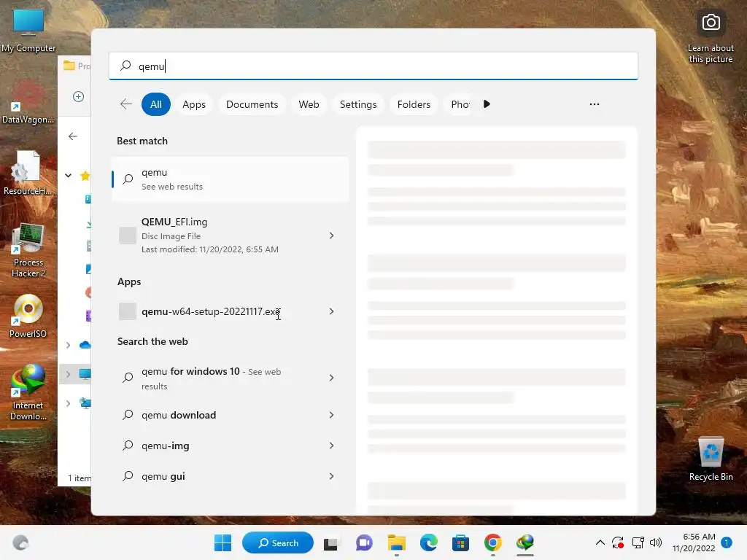Screen dimensions: 747x560
Task: Switch to Photos filter tab
Action: tap(460, 104)
